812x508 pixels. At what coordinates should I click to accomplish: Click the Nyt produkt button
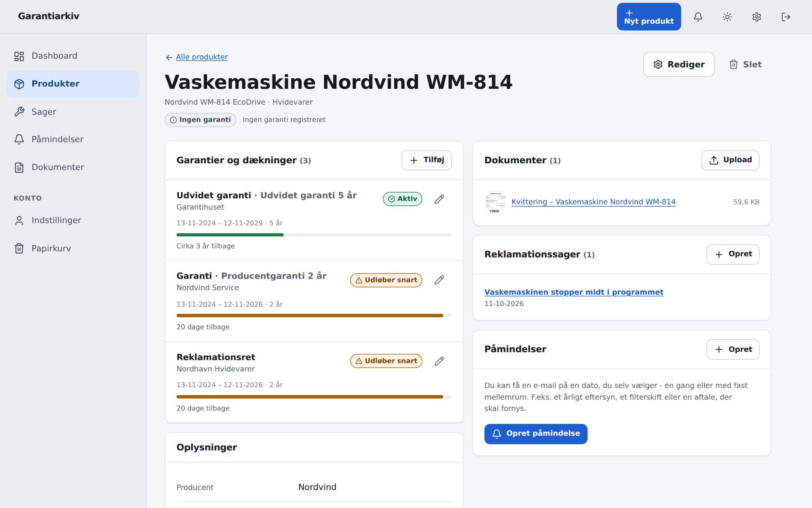(649, 17)
